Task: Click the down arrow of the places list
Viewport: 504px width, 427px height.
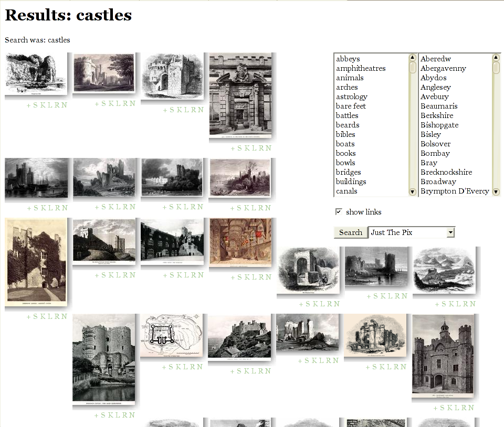Action: tap(496, 192)
